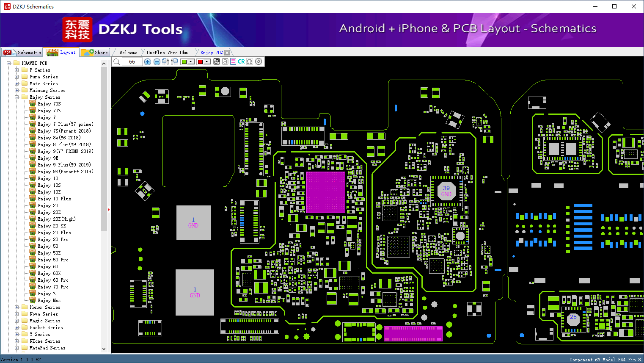Click the folder icon of NZone Series
The height and width of the screenshot is (363, 644).
(x=25, y=341)
